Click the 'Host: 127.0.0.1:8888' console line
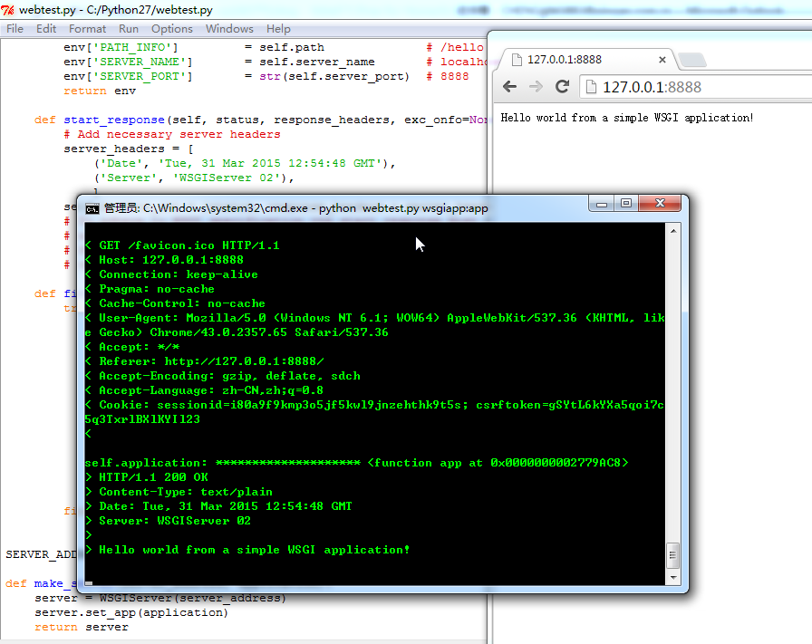 coord(164,260)
